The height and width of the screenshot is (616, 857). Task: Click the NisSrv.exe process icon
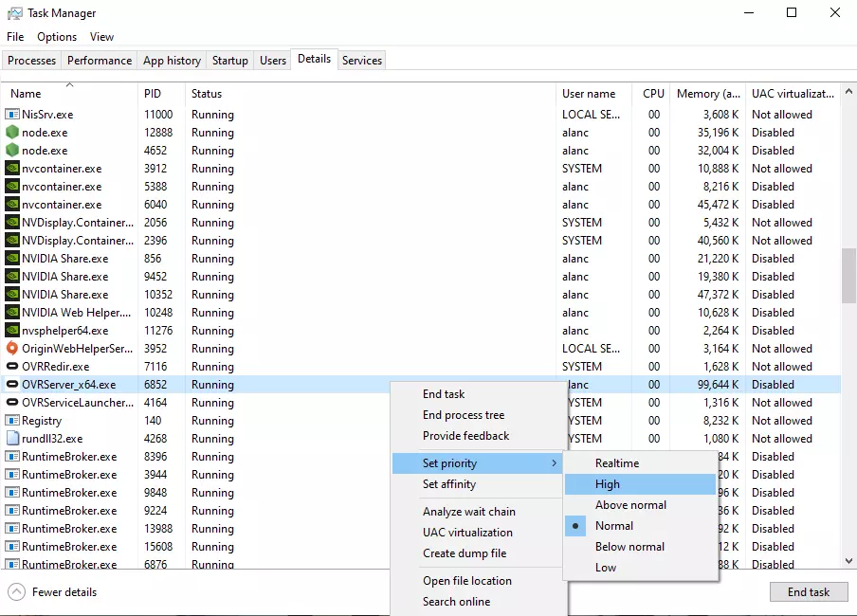[x=12, y=115]
